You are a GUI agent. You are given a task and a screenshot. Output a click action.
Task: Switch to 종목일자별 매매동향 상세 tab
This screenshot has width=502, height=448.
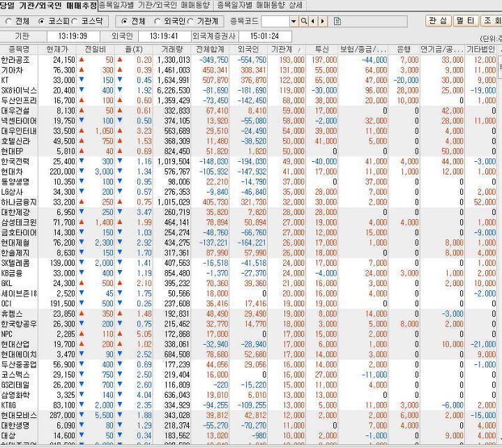(259, 5)
